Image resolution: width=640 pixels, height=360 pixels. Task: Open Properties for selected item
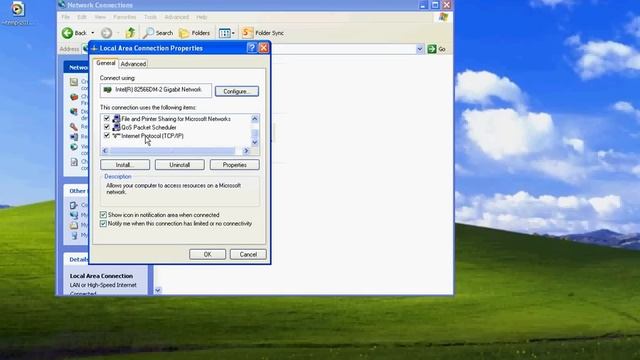click(x=235, y=165)
